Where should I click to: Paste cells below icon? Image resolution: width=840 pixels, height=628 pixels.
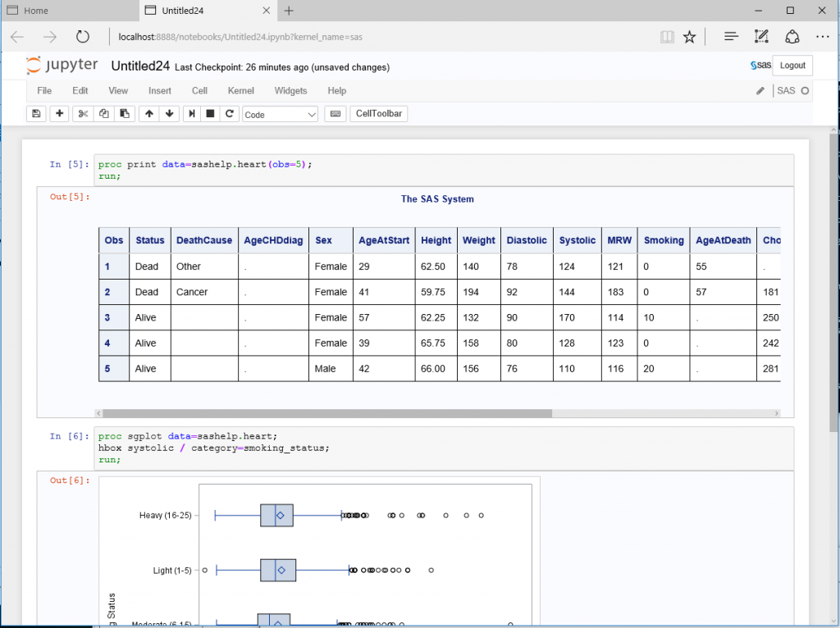[124, 114]
